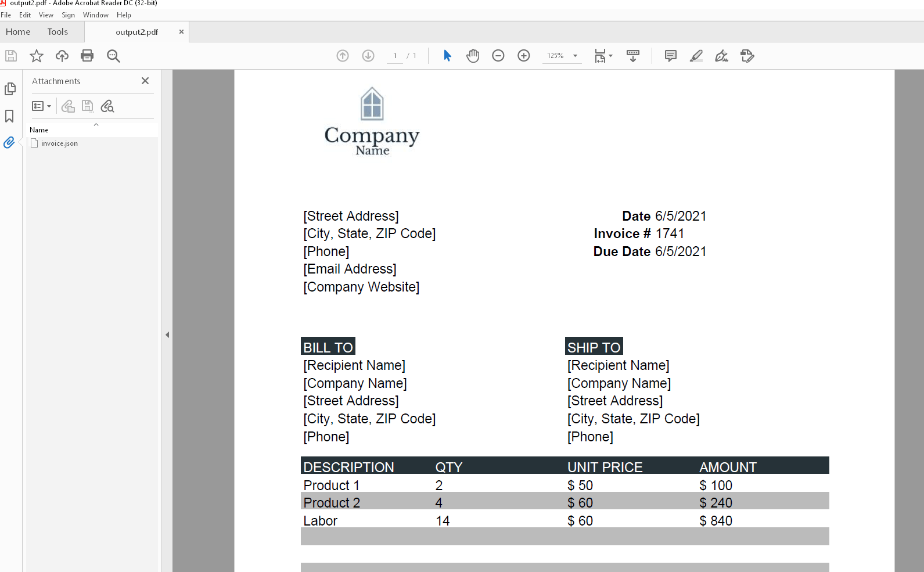This screenshot has width=924, height=572.
Task: Click the scrolling mode keyboard icon
Action: click(633, 56)
